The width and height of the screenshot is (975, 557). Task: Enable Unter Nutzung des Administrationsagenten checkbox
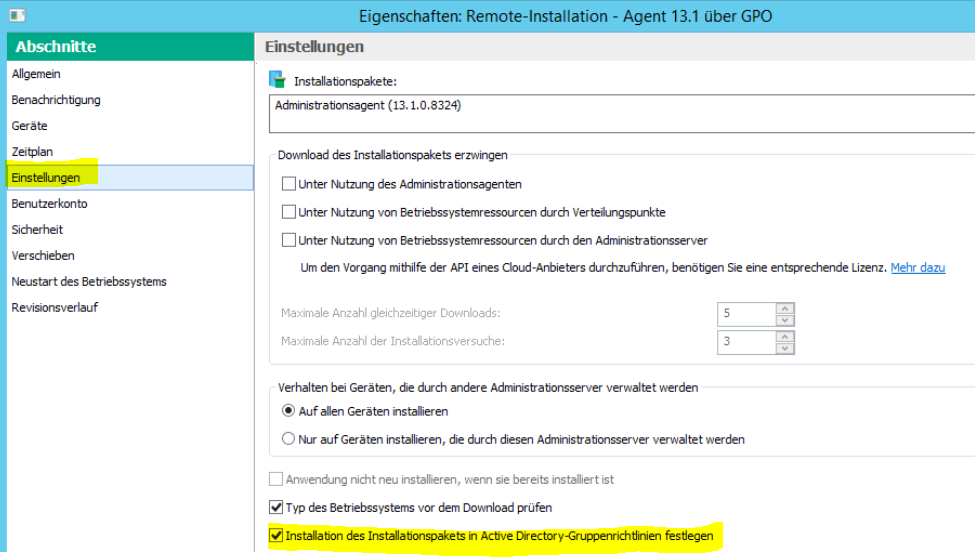point(289,184)
